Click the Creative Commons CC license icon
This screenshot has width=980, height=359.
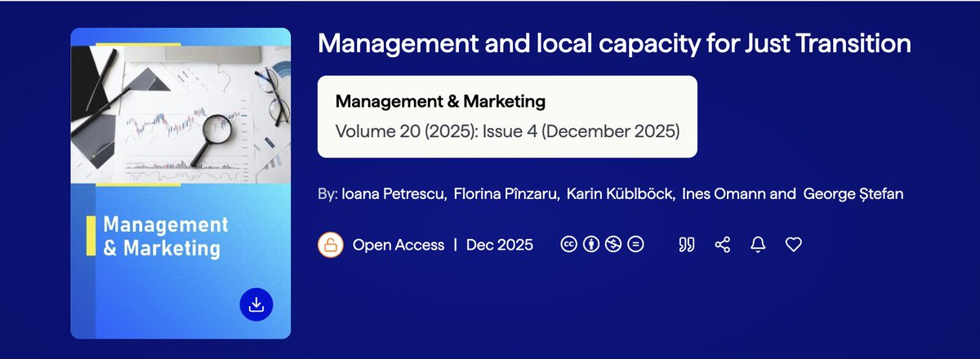coord(568,244)
